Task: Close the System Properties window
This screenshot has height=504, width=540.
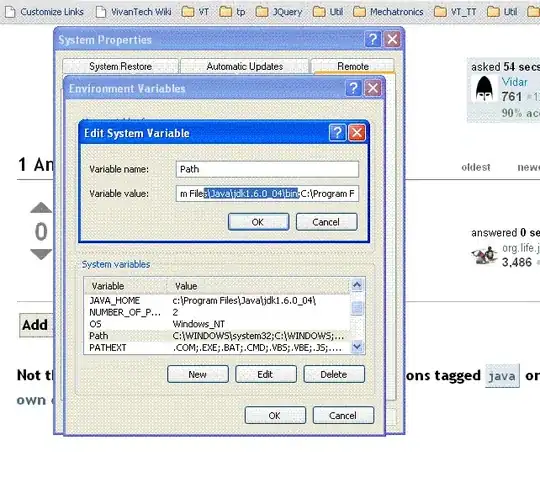Action: 392,39
